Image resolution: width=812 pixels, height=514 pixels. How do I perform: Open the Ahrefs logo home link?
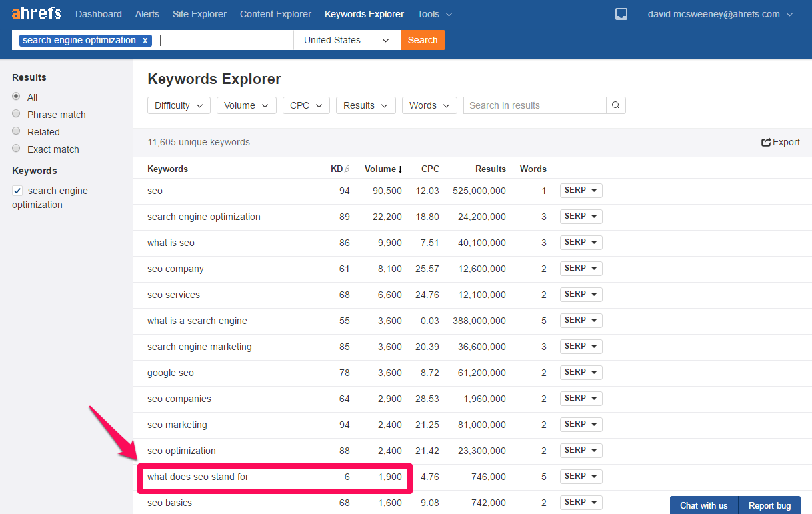click(x=37, y=13)
